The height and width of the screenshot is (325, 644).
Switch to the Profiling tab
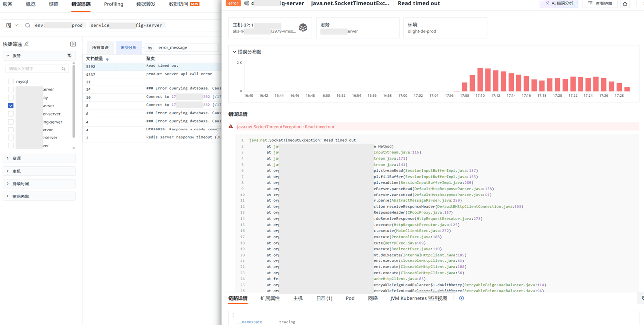tap(113, 4)
